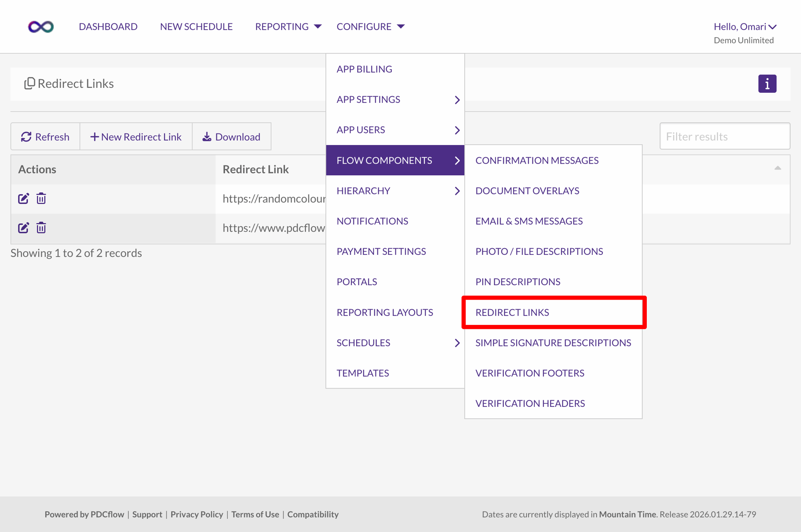The width and height of the screenshot is (801, 532).
Task: Select App Billing menu item
Action: (x=395, y=69)
